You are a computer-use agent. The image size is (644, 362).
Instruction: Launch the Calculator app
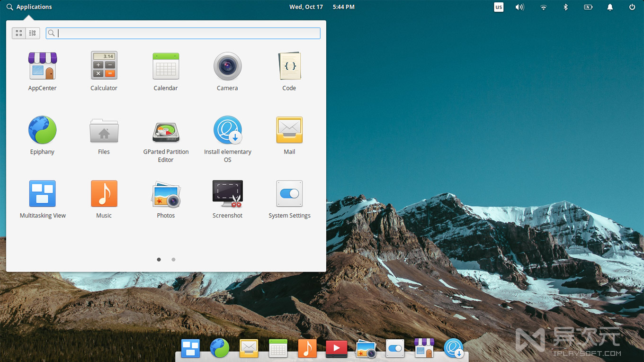[104, 66]
